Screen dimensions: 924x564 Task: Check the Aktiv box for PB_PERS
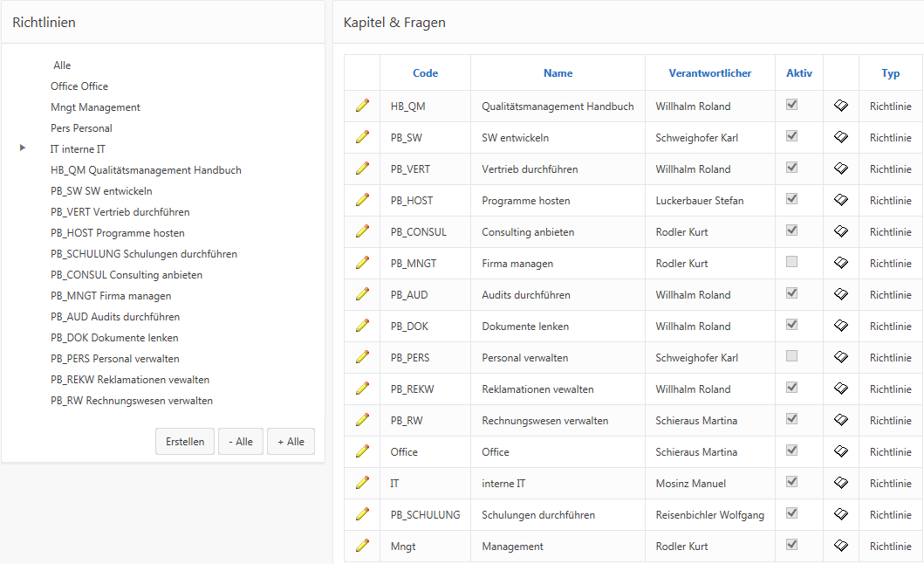tap(792, 356)
